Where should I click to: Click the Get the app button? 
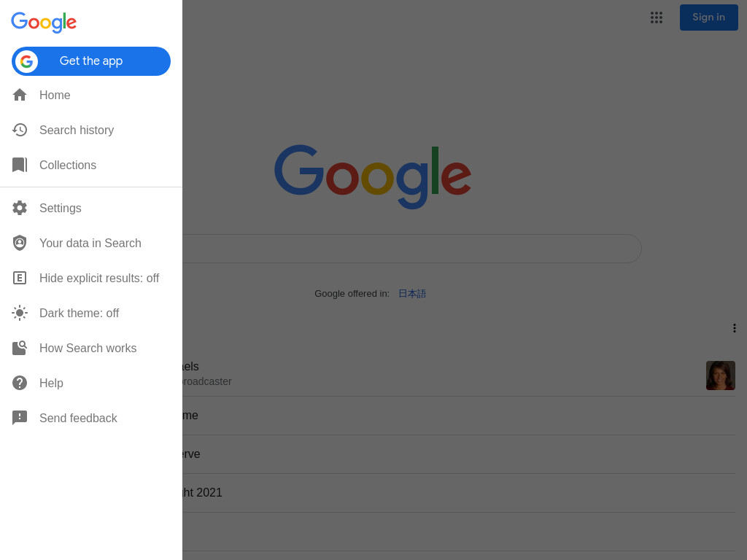click(91, 61)
